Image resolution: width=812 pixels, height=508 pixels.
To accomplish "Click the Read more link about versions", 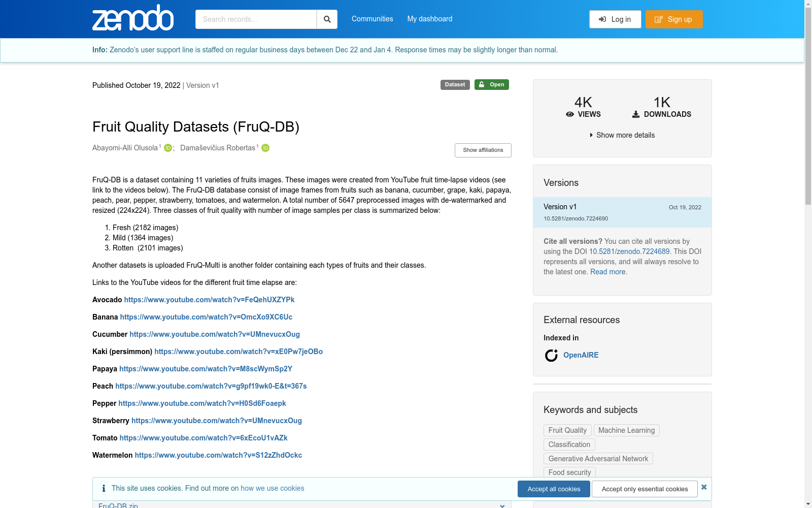I will tap(607, 272).
